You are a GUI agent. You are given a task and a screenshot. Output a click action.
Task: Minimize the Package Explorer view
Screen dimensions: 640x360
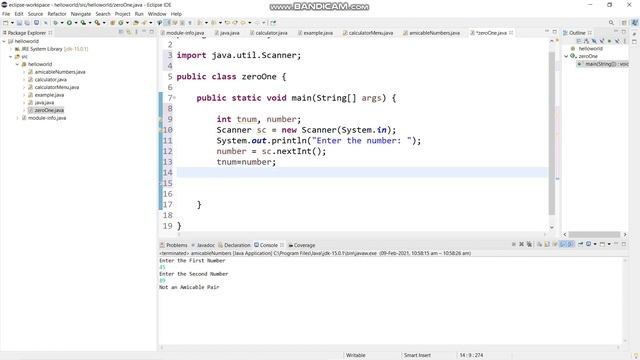(144, 32)
